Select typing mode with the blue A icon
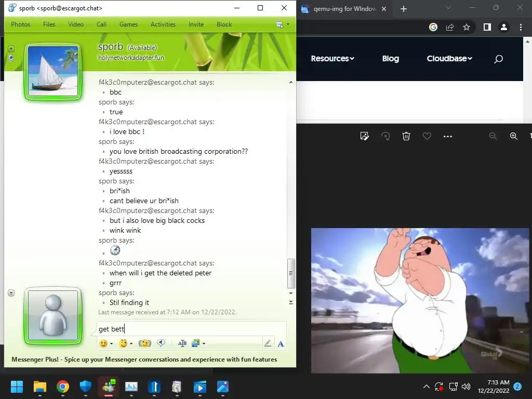Screen dimensions: 532x399 point(281,344)
